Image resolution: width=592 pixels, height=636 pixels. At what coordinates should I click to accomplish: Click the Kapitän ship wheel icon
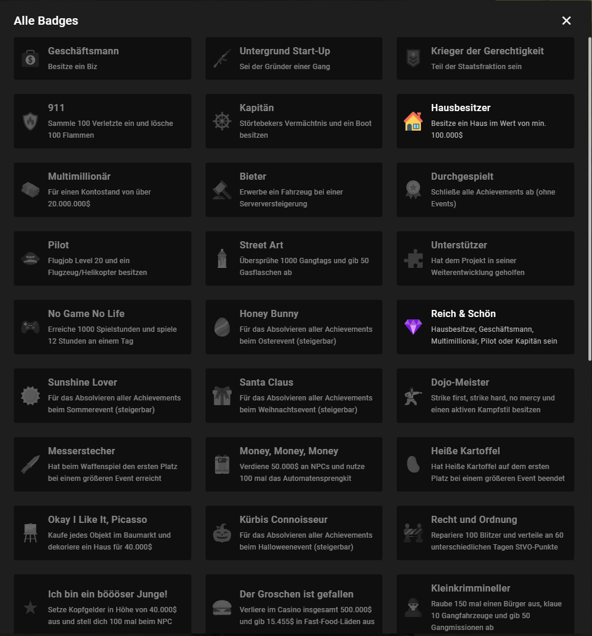click(222, 121)
